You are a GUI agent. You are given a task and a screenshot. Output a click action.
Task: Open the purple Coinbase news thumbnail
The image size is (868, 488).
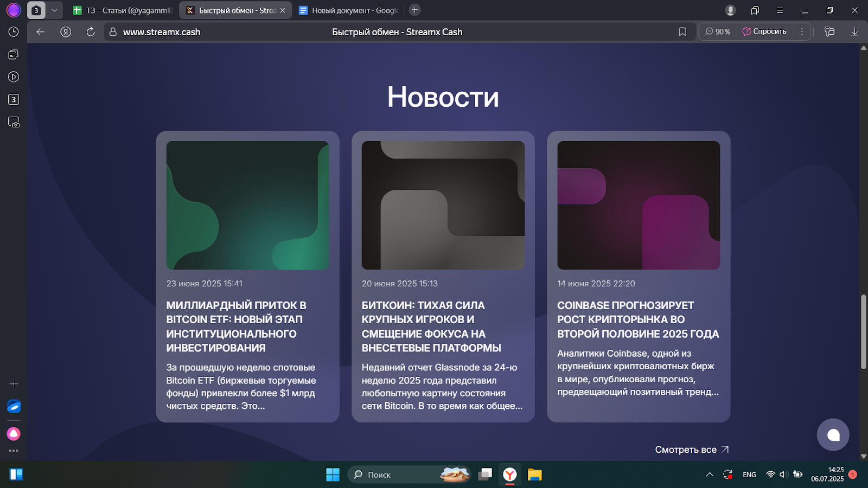pos(639,206)
